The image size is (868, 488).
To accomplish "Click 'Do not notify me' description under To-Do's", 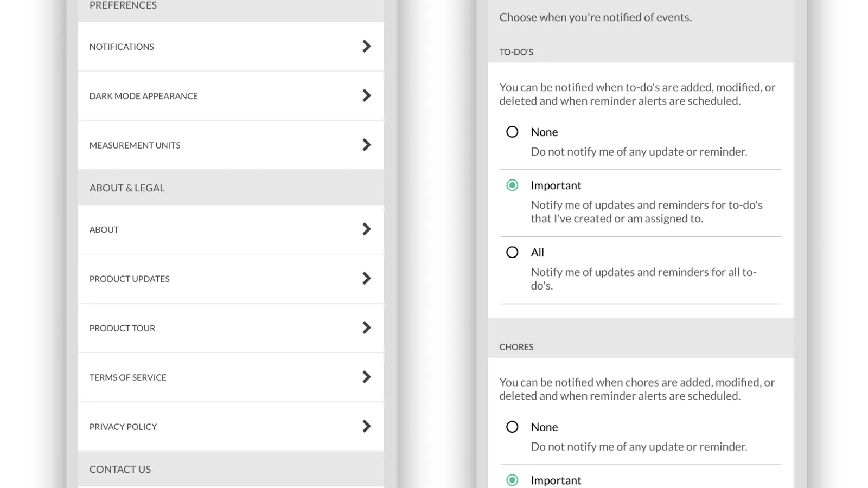I will [639, 152].
